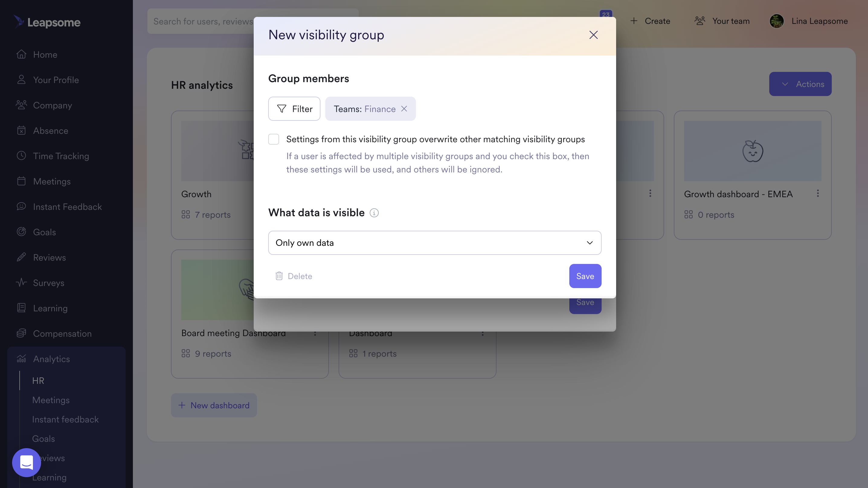Open the Growth dashboard - EMEA thumbnail
868x488 pixels.
tap(752, 151)
